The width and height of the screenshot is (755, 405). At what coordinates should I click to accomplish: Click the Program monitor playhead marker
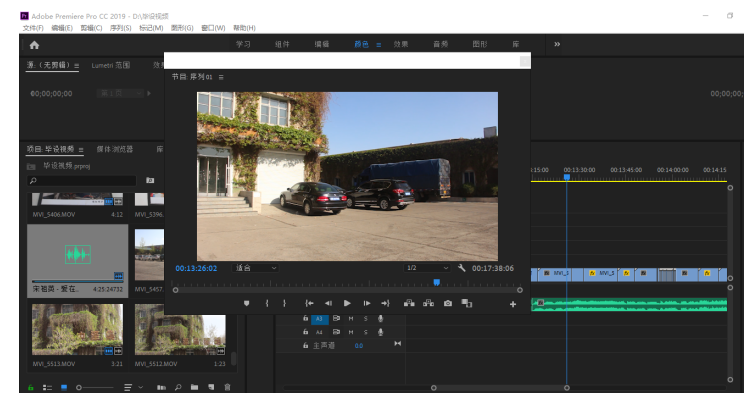437,283
